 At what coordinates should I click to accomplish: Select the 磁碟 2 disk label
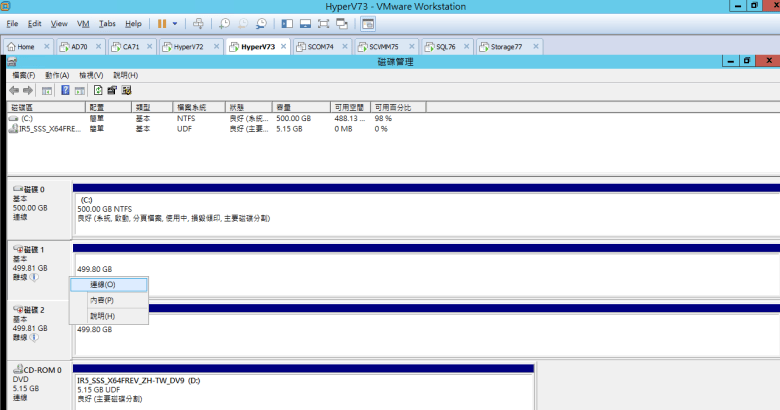tap(33, 310)
